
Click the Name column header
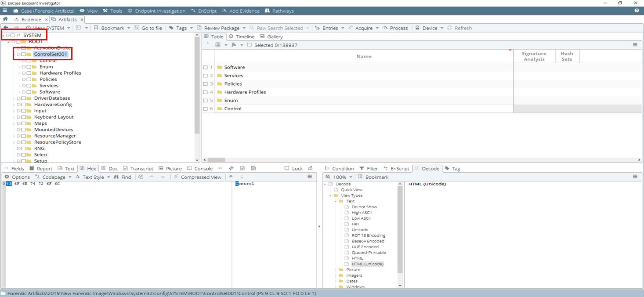(364, 56)
